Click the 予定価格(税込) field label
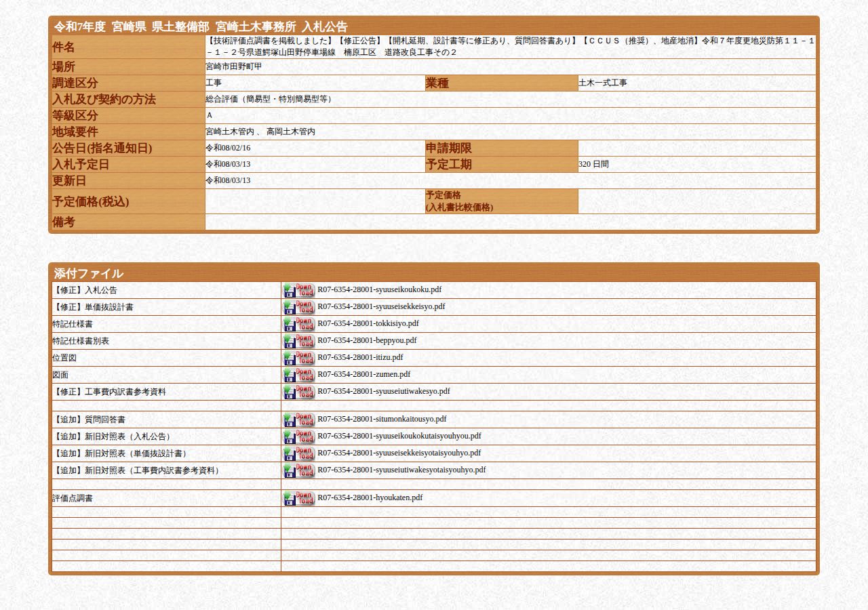 pos(91,201)
